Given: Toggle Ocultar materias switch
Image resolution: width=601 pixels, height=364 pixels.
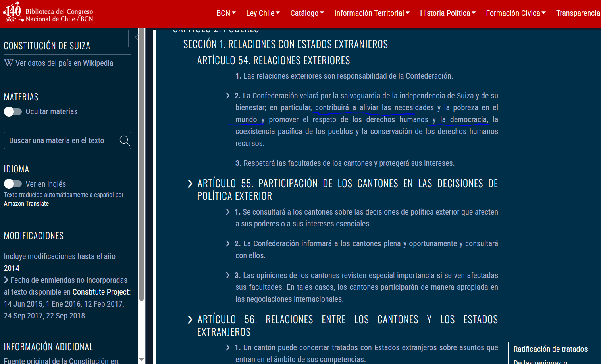Looking at the screenshot, I should 13,112.
